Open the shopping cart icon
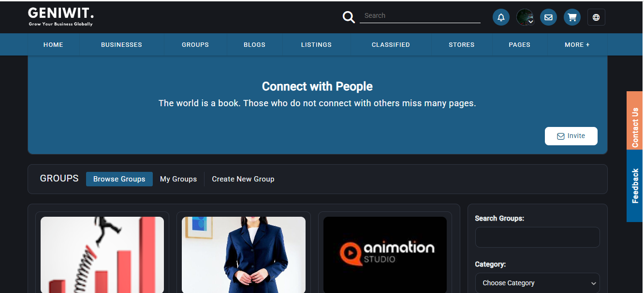The image size is (644, 293). click(x=572, y=17)
